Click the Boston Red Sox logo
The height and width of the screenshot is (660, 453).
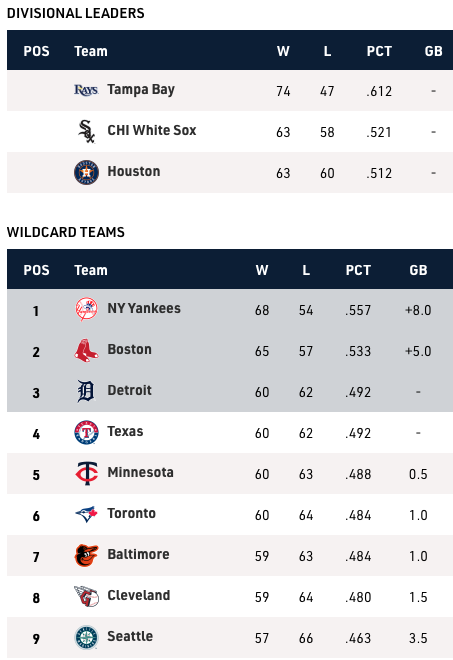click(x=86, y=350)
